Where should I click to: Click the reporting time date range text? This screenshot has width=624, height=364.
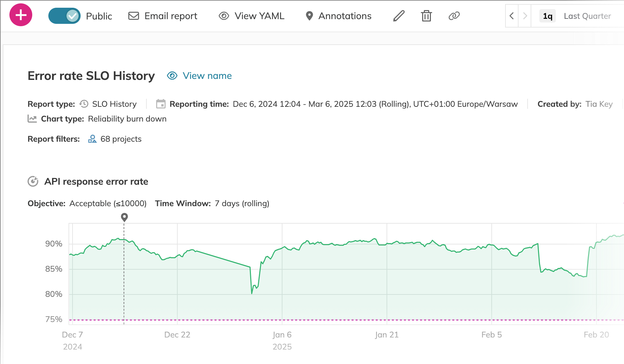click(375, 104)
